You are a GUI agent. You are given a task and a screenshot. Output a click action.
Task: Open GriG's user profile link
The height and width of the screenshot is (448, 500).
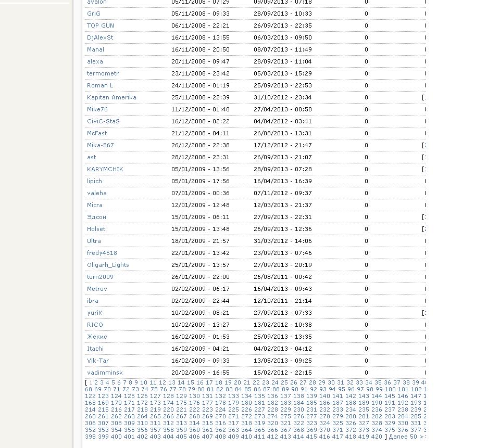(93, 14)
